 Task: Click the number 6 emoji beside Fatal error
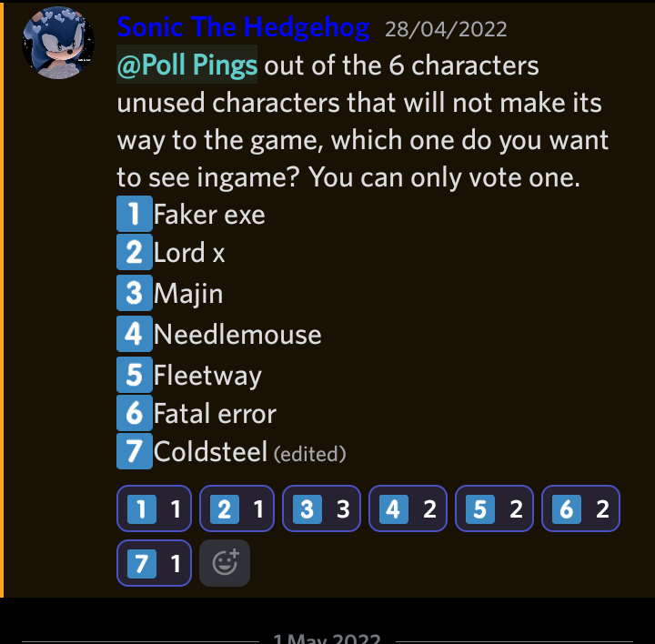point(134,414)
